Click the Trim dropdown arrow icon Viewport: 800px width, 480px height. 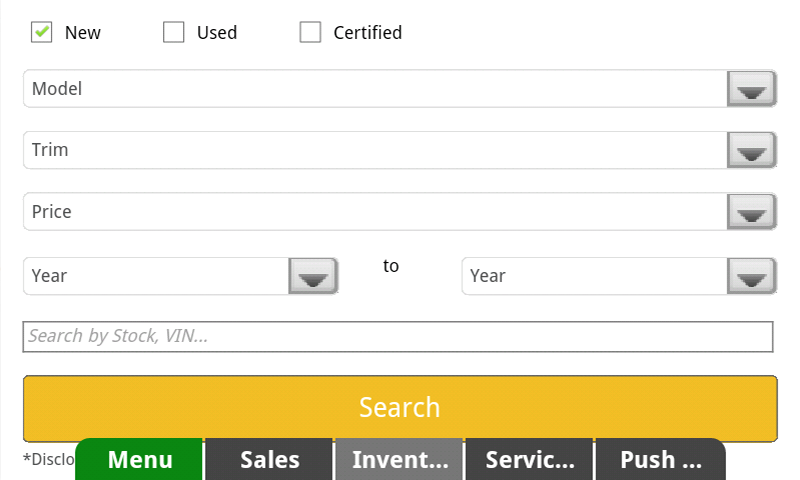pyautogui.click(x=751, y=151)
